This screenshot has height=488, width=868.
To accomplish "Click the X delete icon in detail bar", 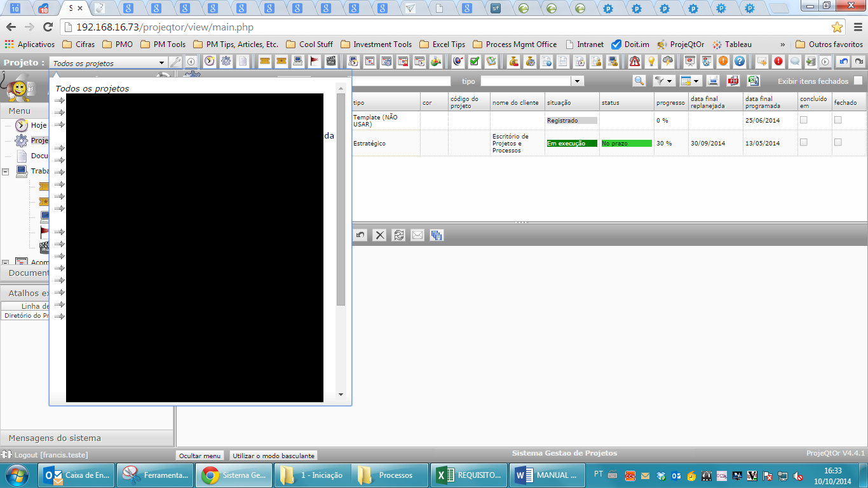I will (379, 235).
